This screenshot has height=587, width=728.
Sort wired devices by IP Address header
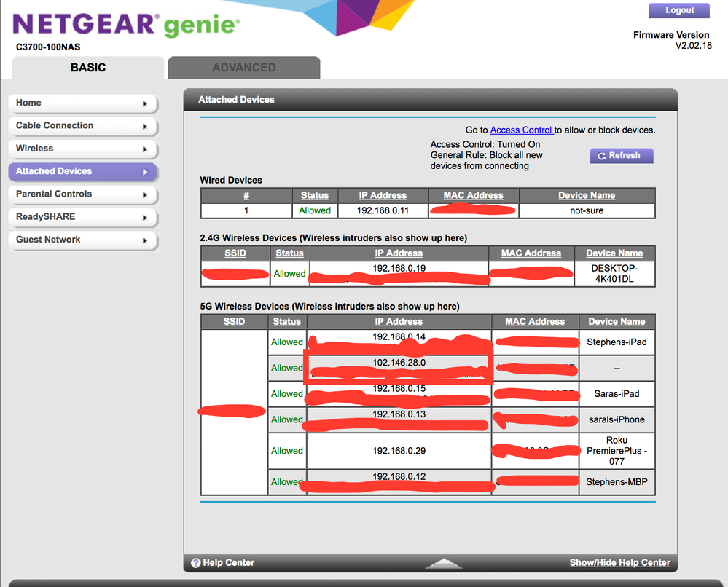pyautogui.click(x=383, y=195)
